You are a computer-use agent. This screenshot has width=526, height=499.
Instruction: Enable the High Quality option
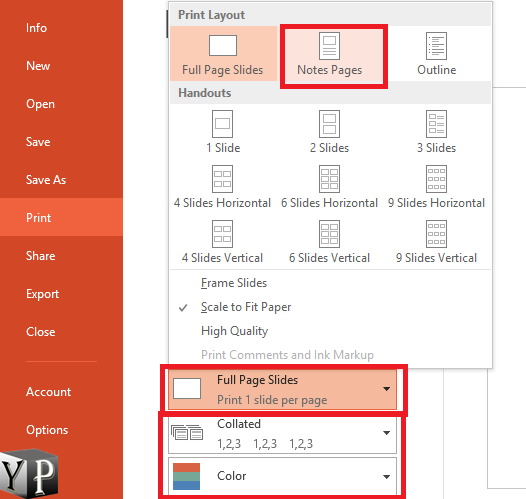coord(234,331)
